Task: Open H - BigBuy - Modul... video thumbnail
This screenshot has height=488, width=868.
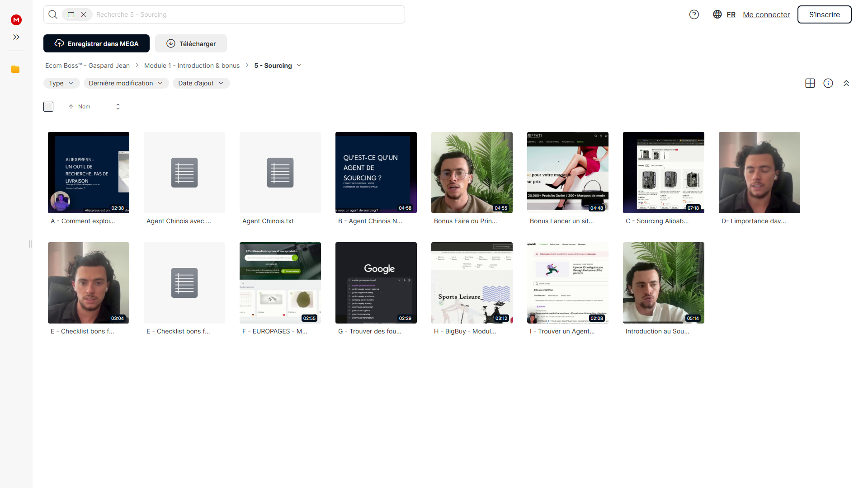Action: coord(472,283)
